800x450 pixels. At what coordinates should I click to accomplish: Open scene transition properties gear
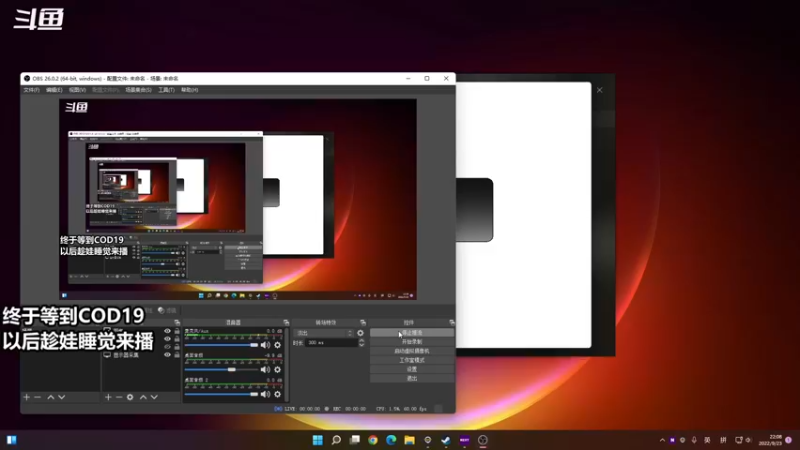pyautogui.click(x=361, y=333)
